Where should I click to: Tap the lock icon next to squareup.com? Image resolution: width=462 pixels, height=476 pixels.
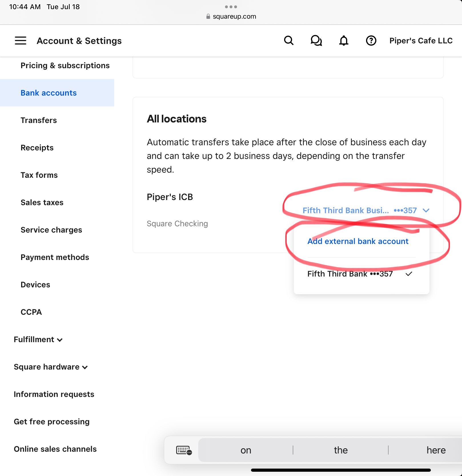pyautogui.click(x=208, y=16)
